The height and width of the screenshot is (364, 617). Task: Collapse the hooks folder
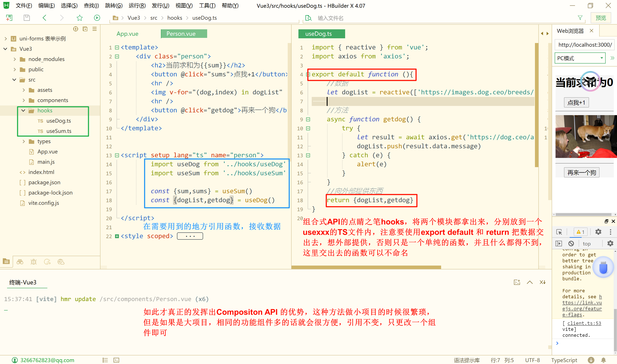click(x=23, y=110)
